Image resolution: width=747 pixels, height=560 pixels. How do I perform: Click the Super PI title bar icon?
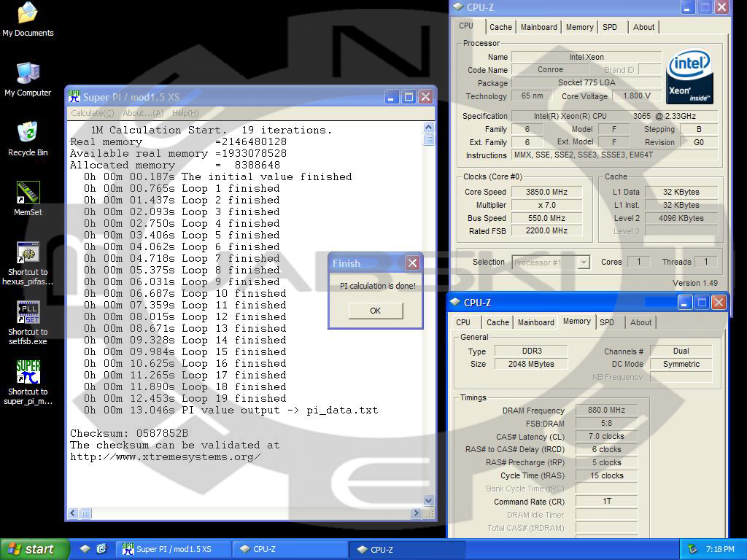click(74, 97)
